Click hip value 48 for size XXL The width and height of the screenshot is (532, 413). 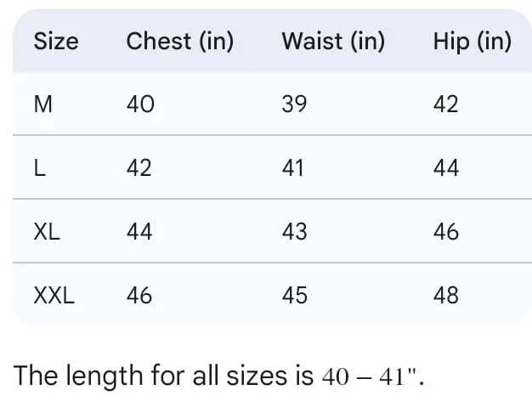tap(445, 295)
